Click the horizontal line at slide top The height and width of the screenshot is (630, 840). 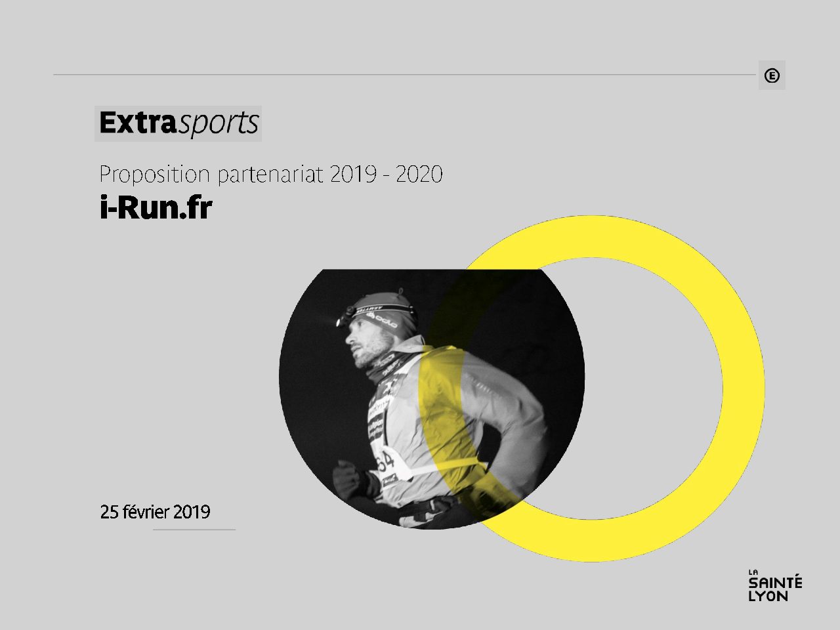(404, 75)
